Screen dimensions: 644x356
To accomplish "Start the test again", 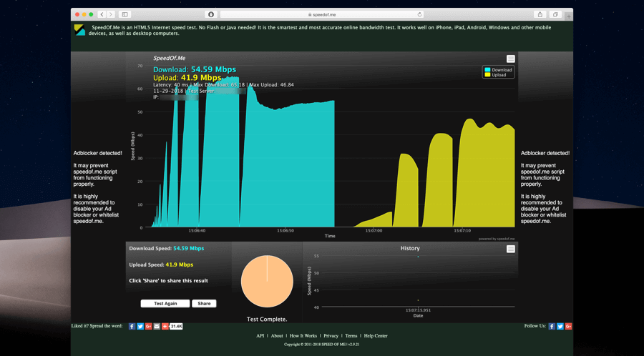I will [x=165, y=304].
